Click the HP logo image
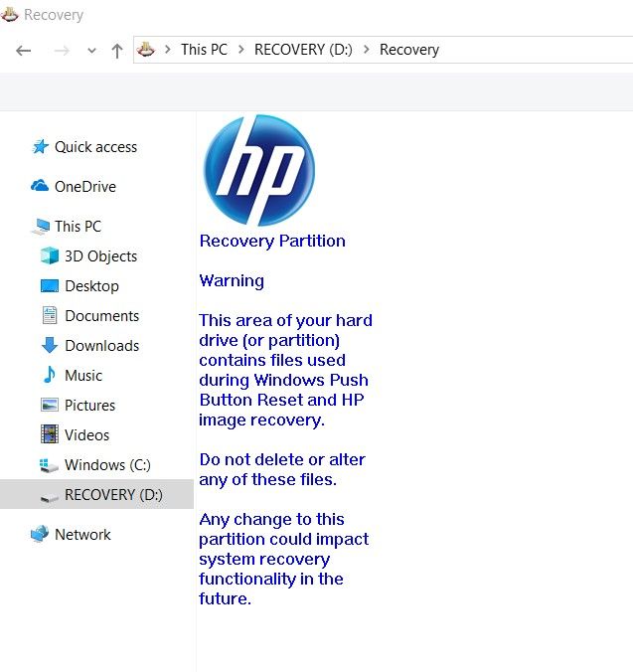 click(259, 170)
